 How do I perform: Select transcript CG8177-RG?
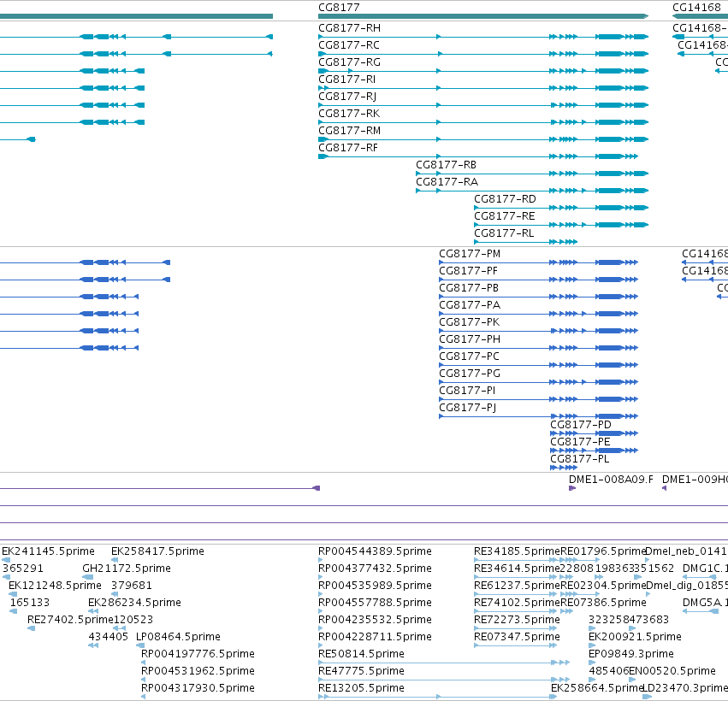click(x=350, y=62)
